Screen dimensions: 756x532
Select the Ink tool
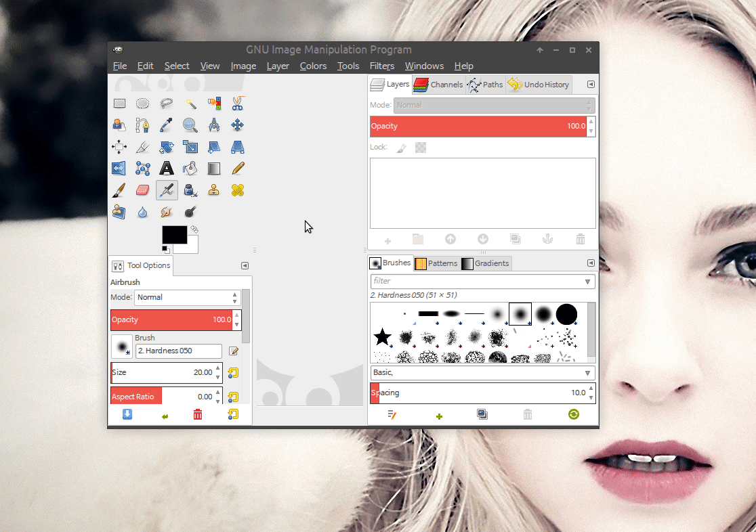(x=190, y=190)
